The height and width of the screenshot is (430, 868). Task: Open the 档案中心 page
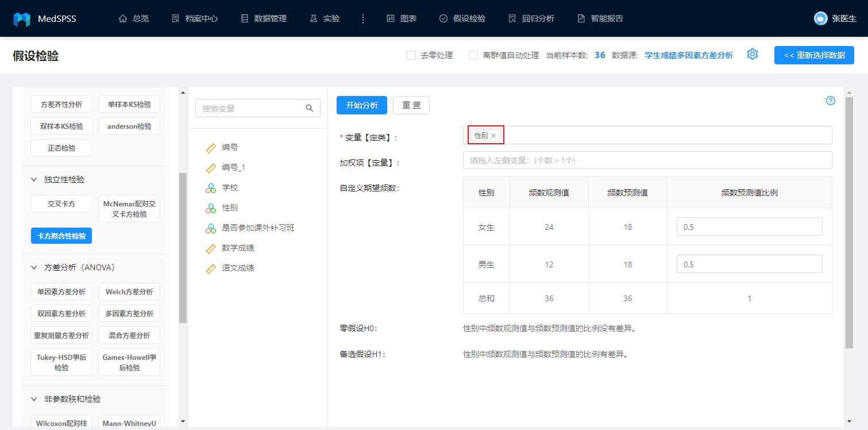click(194, 18)
